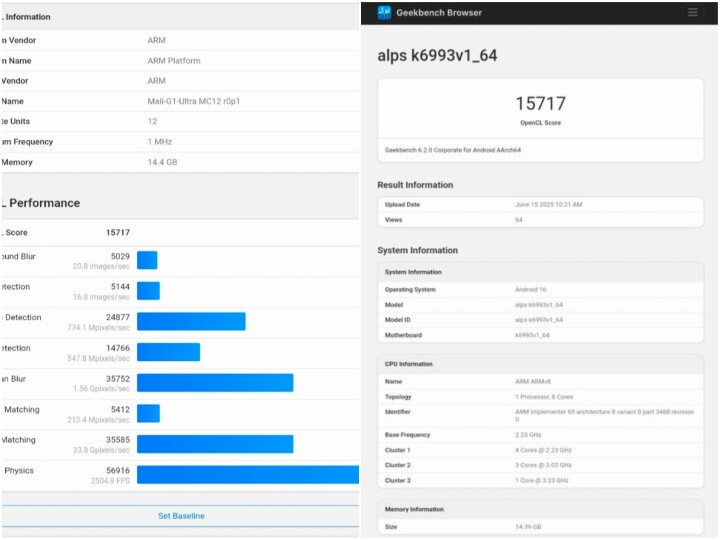Click the 774.1 Mpixels/sec rate text
This screenshot has width=720, height=540.
click(x=98, y=327)
